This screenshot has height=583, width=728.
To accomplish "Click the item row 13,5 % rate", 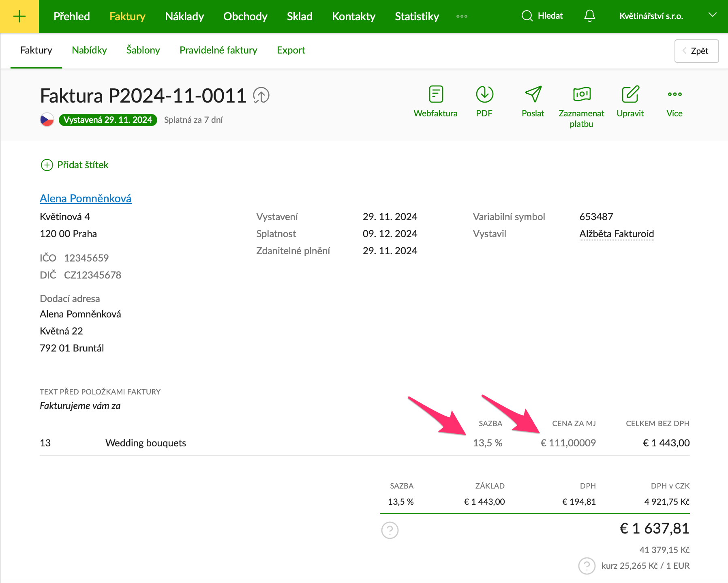I will point(488,443).
